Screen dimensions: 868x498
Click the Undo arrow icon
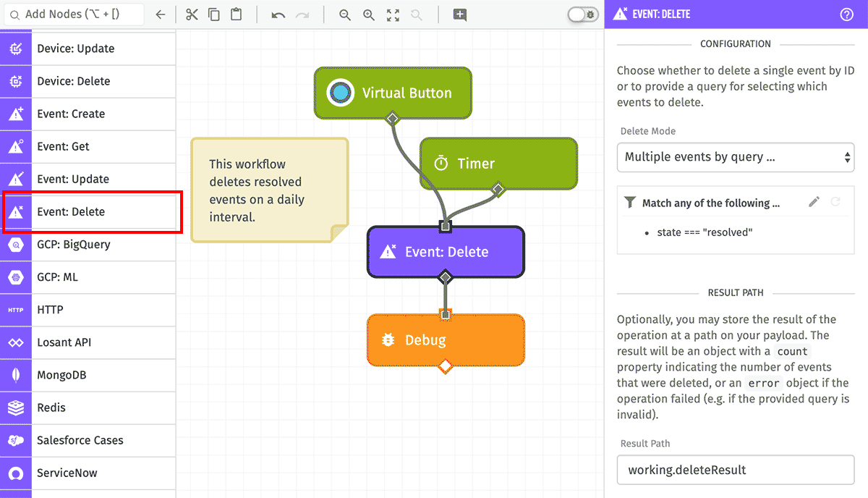(x=278, y=14)
